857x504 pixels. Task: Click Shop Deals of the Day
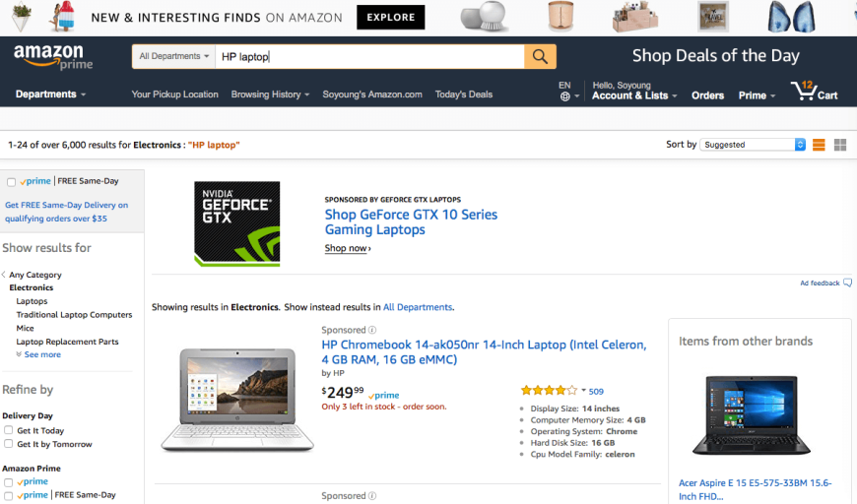tap(715, 56)
